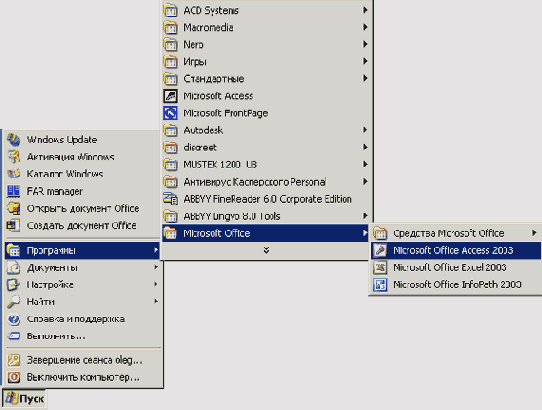The image size is (542, 410).
Task: Click the Microsoft Office Excel 2003 icon
Action: click(x=380, y=267)
